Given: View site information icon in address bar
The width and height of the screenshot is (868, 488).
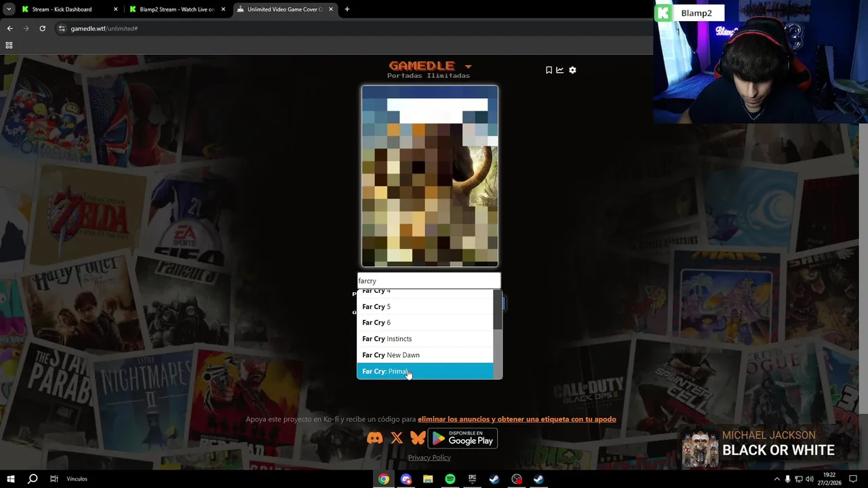Looking at the screenshot, I should coord(62,28).
